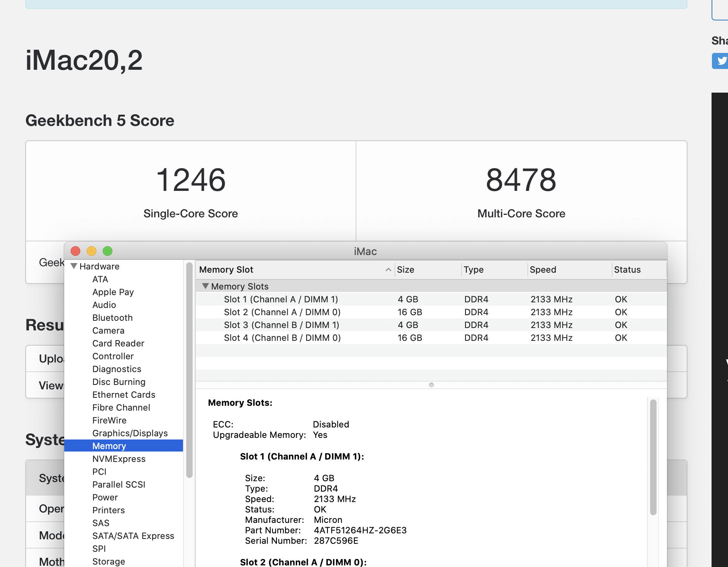This screenshot has width=728, height=567.
Task: Click the iMac20,2 page heading
Action: 84,60
